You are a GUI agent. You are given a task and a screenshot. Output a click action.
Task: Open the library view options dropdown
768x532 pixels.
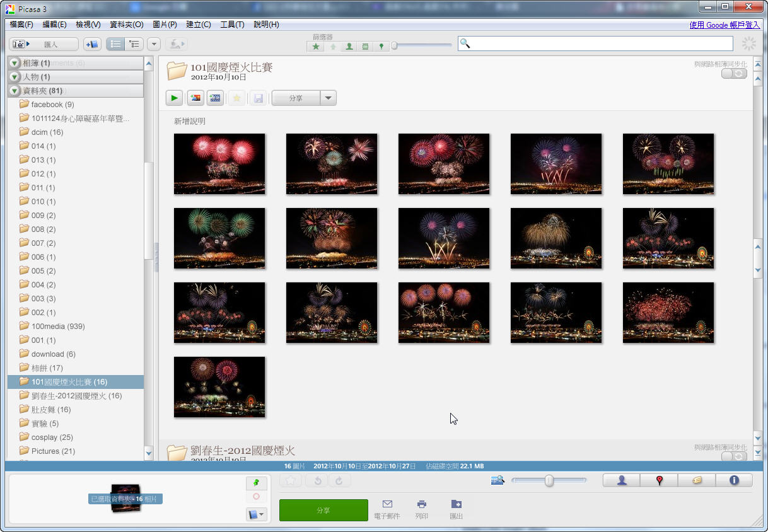tap(154, 44)
